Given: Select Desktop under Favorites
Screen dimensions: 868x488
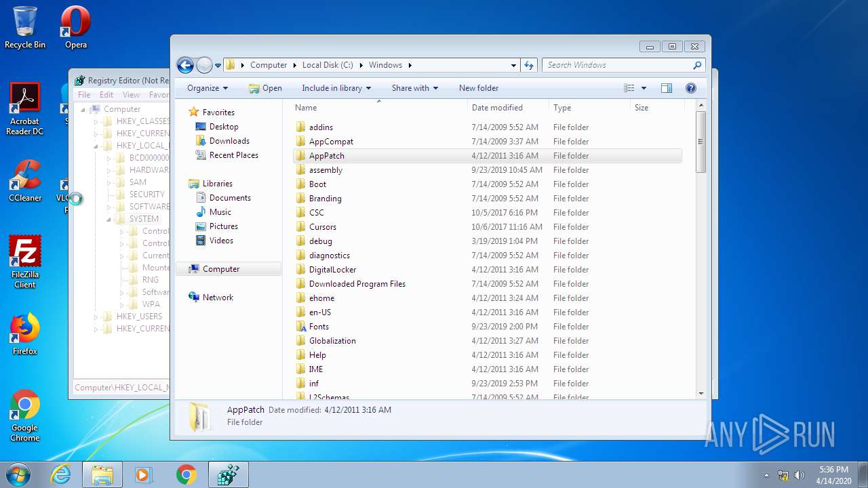Looking at the screenshot, I should click(x=224, y=127).
